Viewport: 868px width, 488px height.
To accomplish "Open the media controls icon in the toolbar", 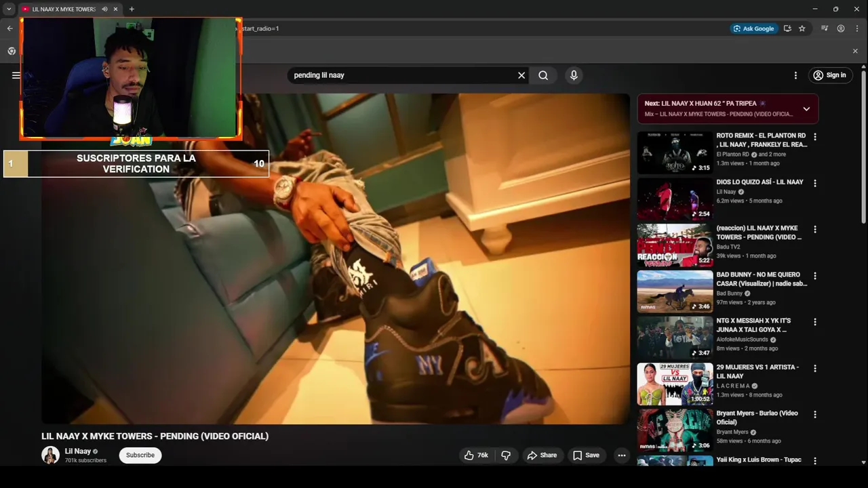I will [825, 28].
